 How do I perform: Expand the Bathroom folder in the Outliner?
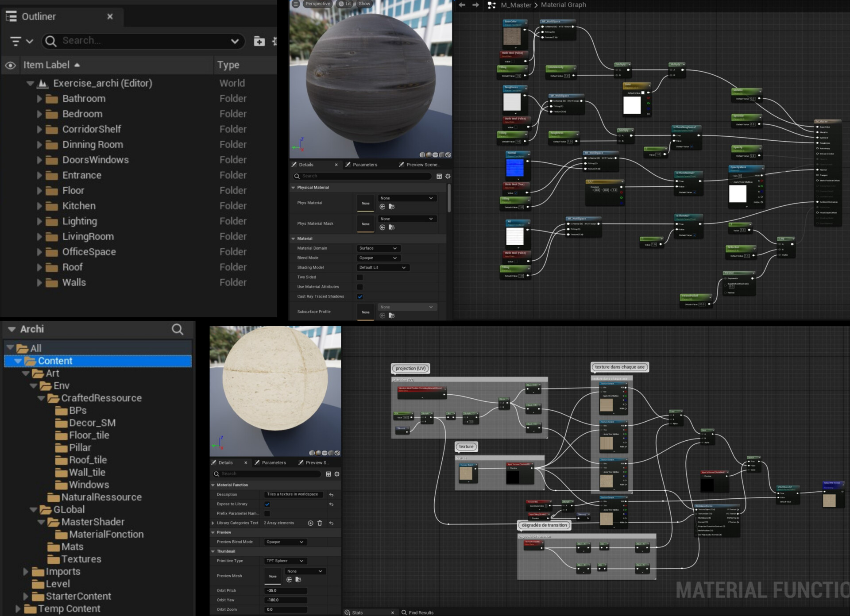coord(39,99)
